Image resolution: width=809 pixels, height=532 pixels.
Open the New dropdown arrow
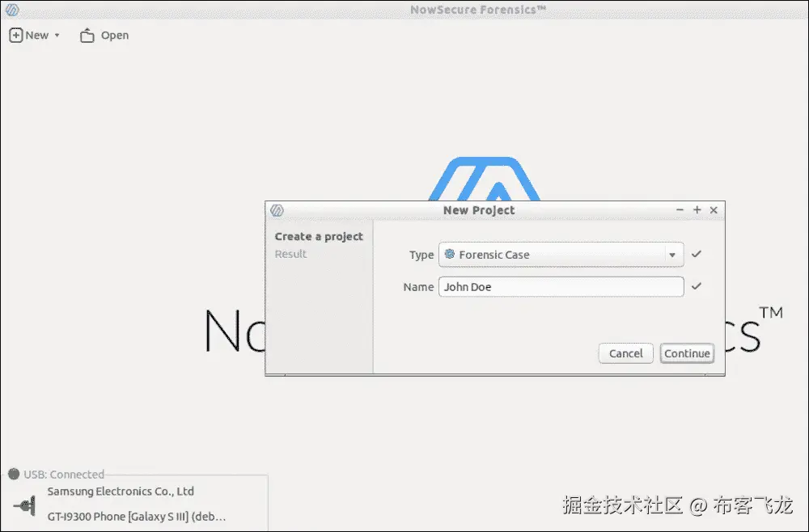click(57, 36)
